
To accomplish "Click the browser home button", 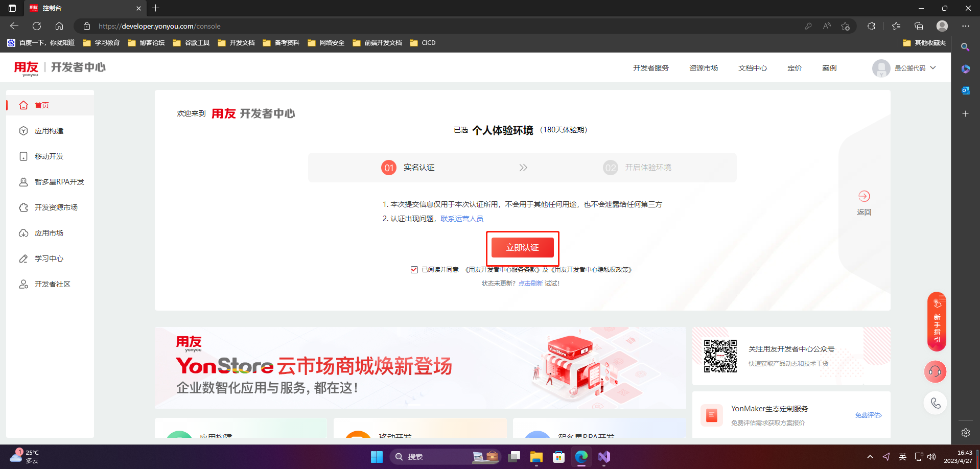I will pyautogui.click(x=59, y=26).
